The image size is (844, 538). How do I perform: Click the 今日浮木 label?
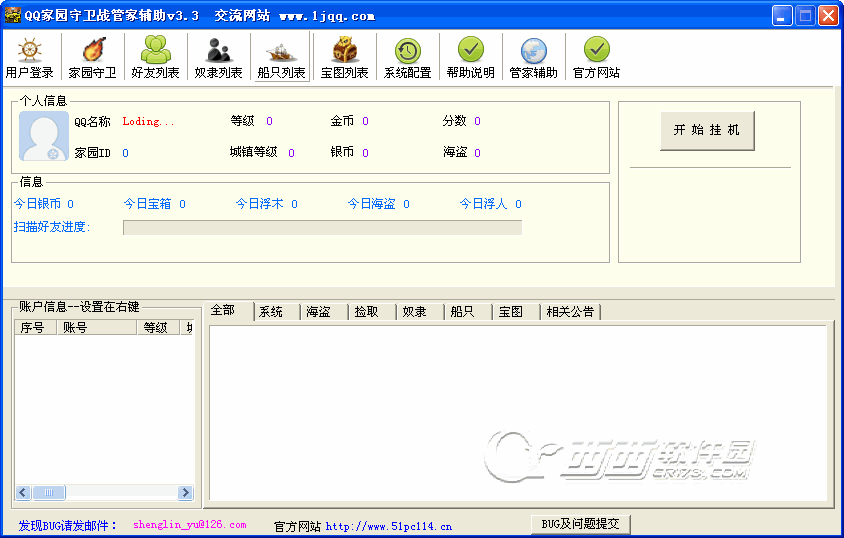pos(259,204)
